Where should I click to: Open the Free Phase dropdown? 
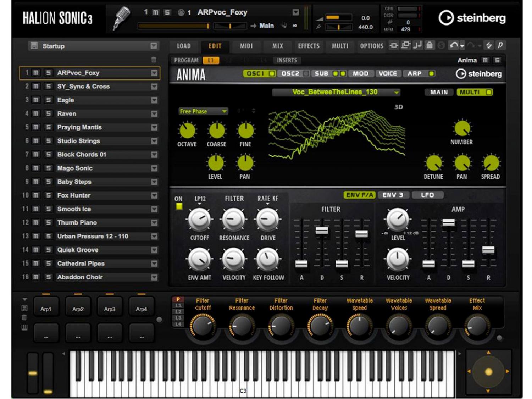203,111
